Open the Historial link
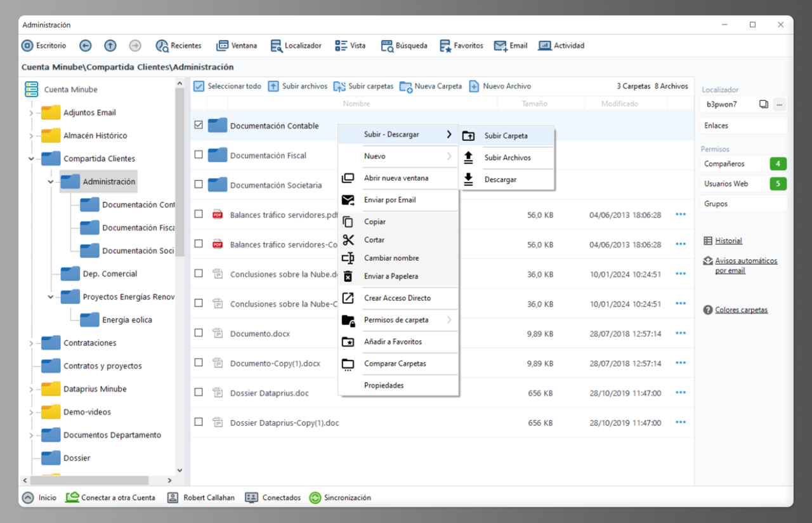 tap(728, 241)
